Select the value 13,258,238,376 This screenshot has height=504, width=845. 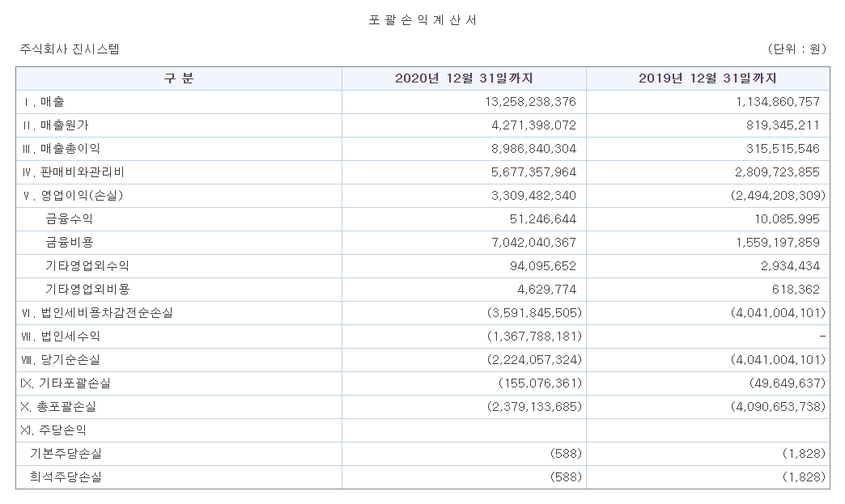(x=530, y=102)
